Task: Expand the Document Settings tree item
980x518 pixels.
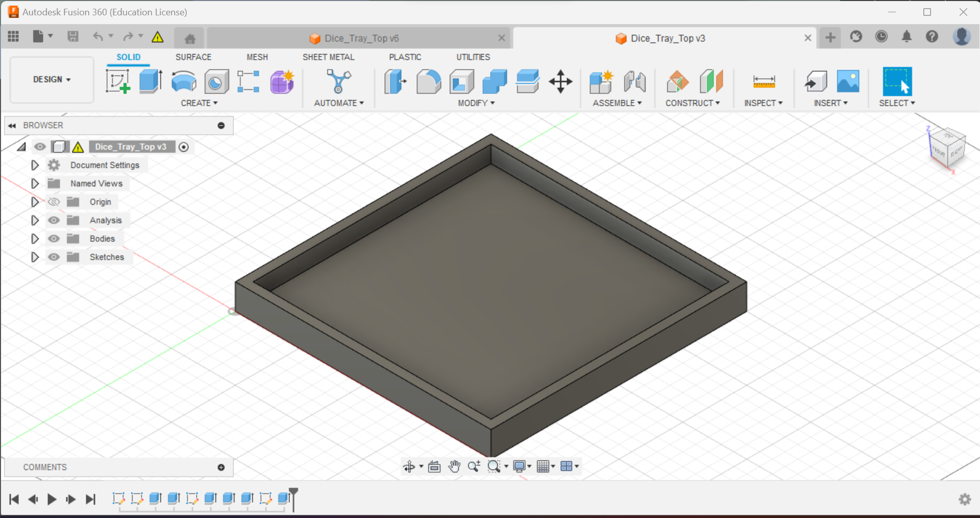Action: [x=35, y=164]
